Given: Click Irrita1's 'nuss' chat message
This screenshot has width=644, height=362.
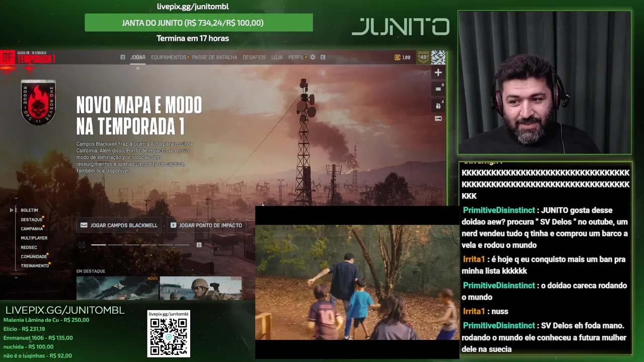Looking at the screenshot, I should coord(486,311).
